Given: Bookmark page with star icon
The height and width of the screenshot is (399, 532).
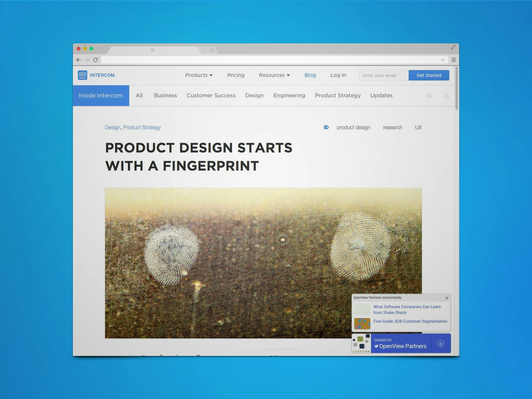Looking at the screenshot, I should click(443, 60).
